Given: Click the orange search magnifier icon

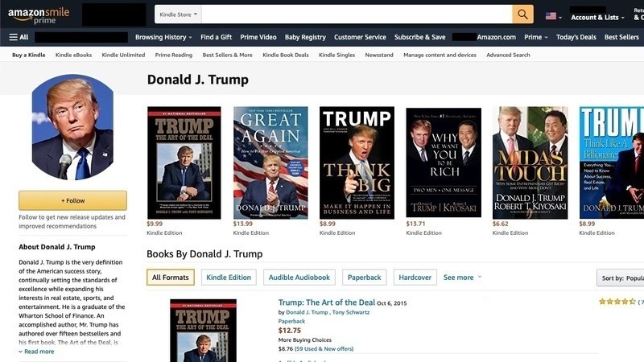Looking at the screenshot, I should [x=522, y=14].
